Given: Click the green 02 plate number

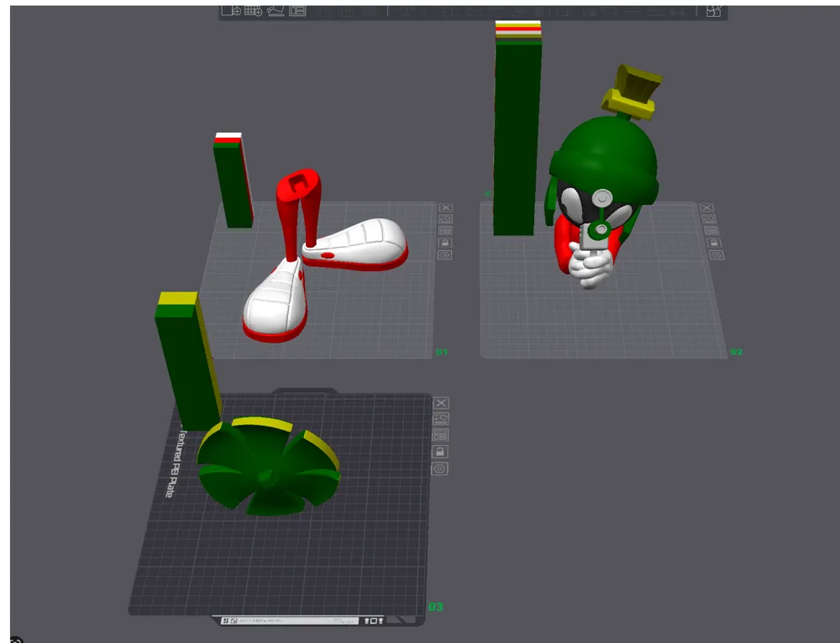Looking at the screenshot, I should tap(736, 352).
